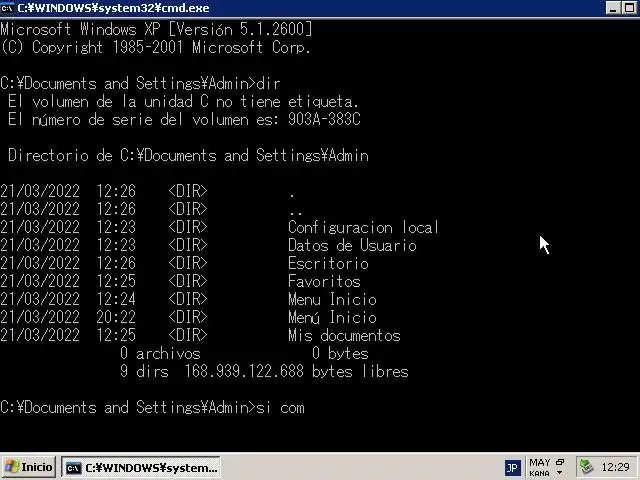This screenshot has width=640, height=480.
Task: Minimize the cmd.exe window
Action: (x=613, y=8)
